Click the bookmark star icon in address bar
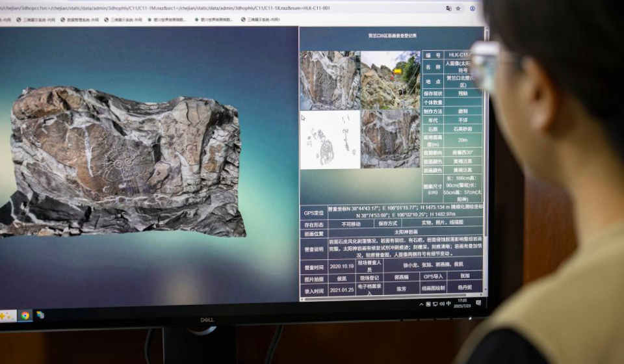The height and width of the screenshot is (364, 624). 458,8
